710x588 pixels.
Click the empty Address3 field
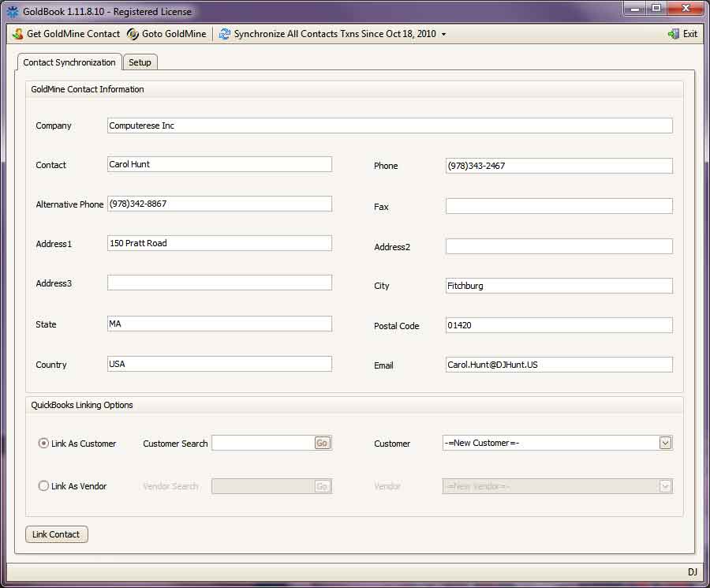click(x=219, y=283)
